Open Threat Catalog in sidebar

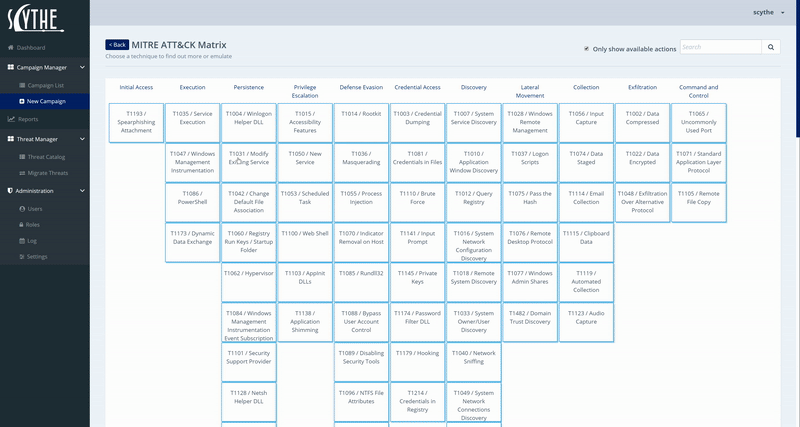click(45, 157)
